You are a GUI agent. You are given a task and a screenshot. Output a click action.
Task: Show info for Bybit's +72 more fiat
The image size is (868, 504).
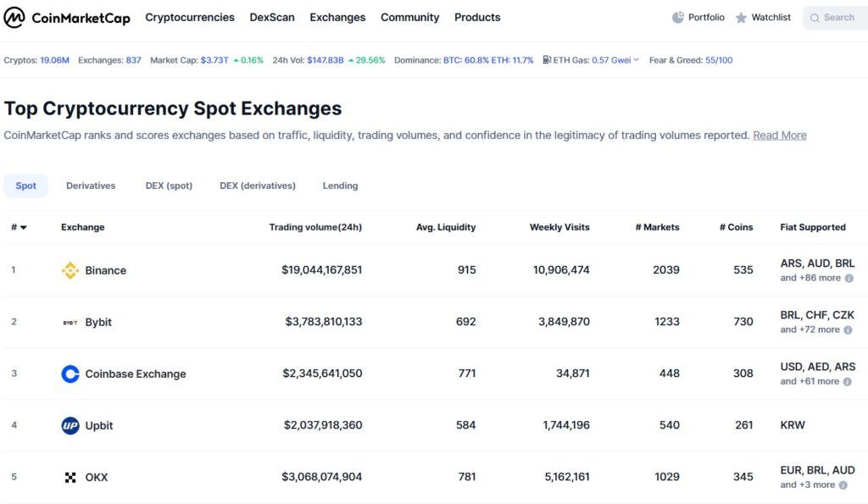[x=849, y=330]
